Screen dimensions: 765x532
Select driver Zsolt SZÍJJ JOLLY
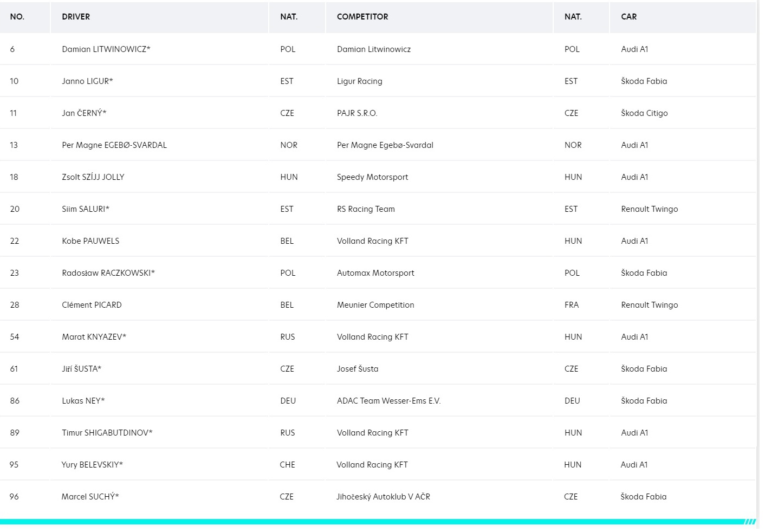[93, 177]
